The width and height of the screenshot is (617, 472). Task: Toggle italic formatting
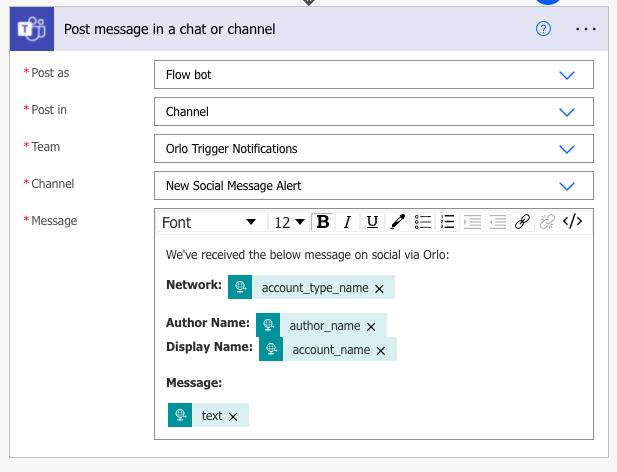[347, 222]
